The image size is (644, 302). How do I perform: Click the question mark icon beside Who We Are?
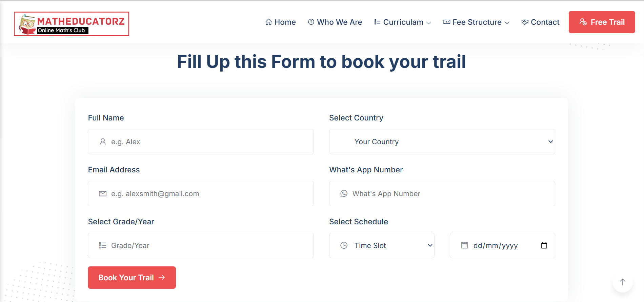(311, 22)
